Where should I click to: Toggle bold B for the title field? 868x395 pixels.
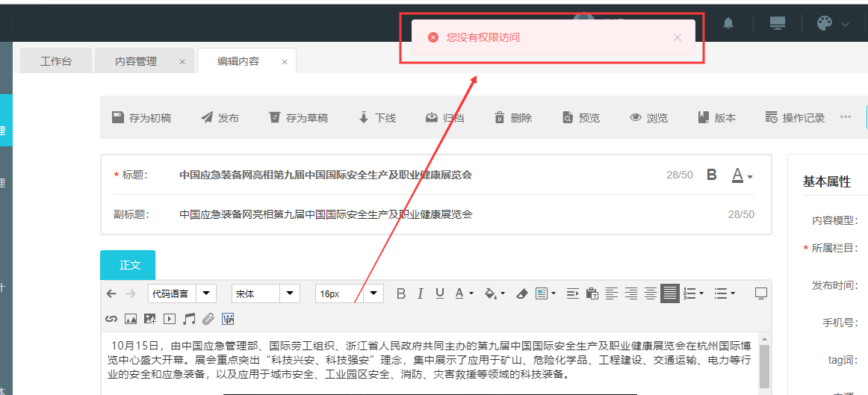712,175
